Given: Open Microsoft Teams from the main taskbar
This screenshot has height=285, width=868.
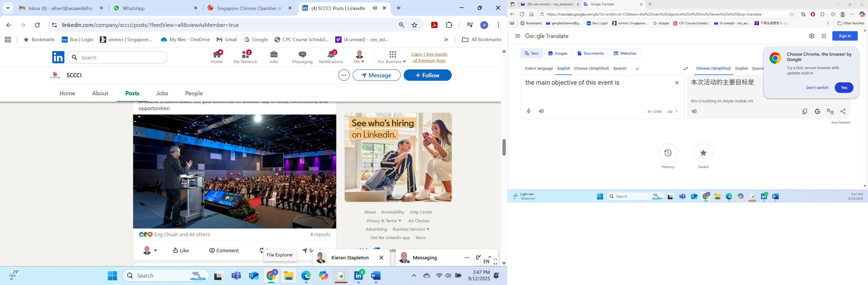Looking at the screenshot, I should (236, 276).
